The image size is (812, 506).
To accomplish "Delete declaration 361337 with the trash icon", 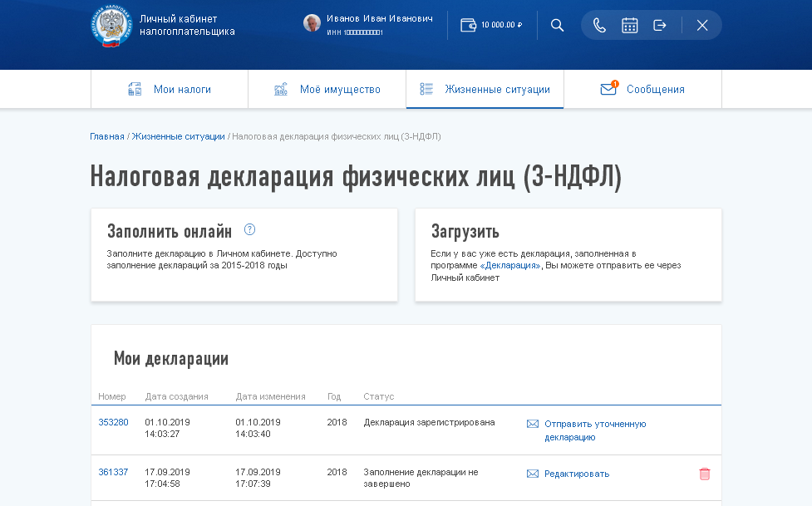I will [704, 474].
